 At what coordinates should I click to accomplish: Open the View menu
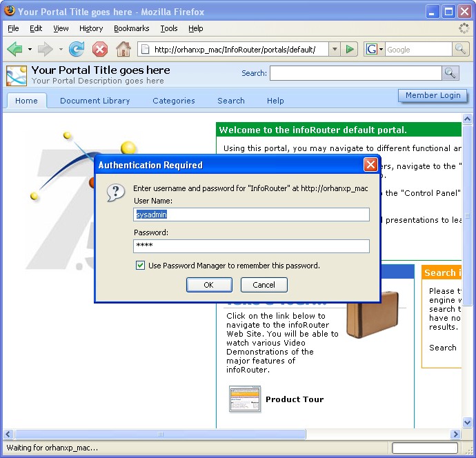click(x=61, y=28)
